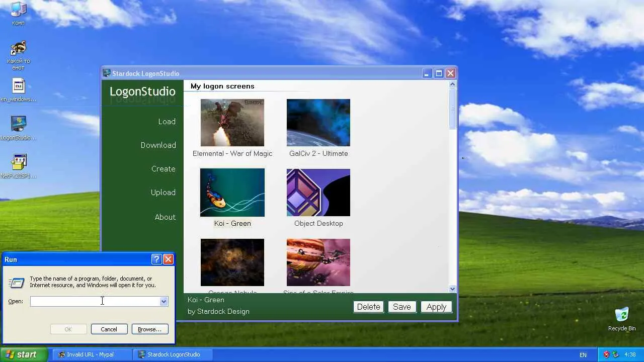Minimize the Stardock LogonStudio window
The height and width of the screenshot is (362, 644).
pyautogui.click(x=427, y=73)
